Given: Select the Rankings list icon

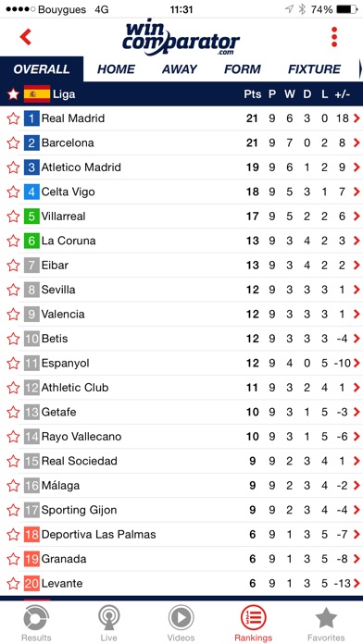Looking at the screenshot, I should 254,618.
